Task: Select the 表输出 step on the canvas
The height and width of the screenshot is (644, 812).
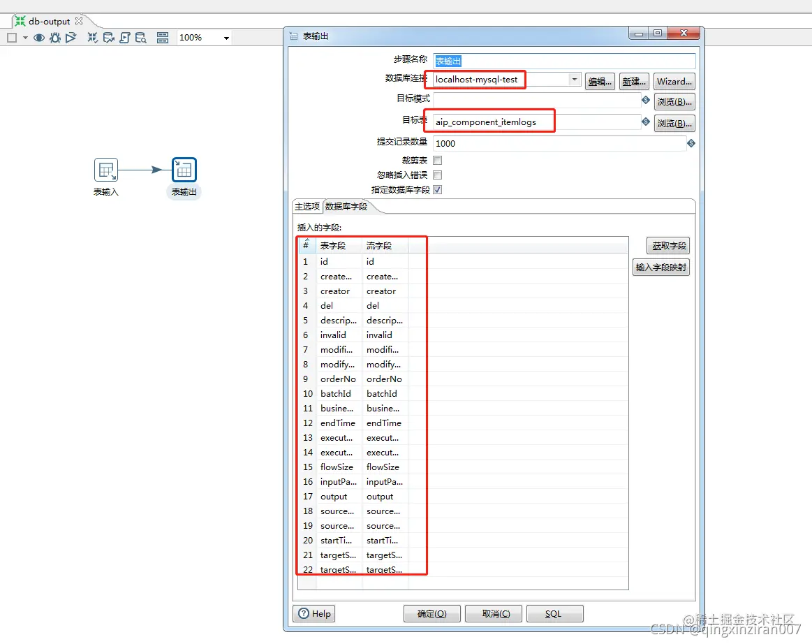Action: pyautogui.click(x=184, y=170)
